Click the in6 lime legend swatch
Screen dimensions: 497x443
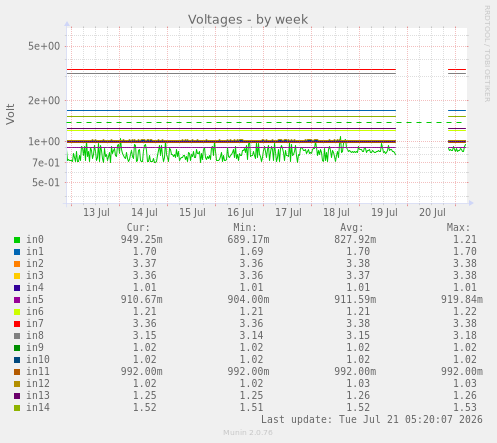point(17,312)
